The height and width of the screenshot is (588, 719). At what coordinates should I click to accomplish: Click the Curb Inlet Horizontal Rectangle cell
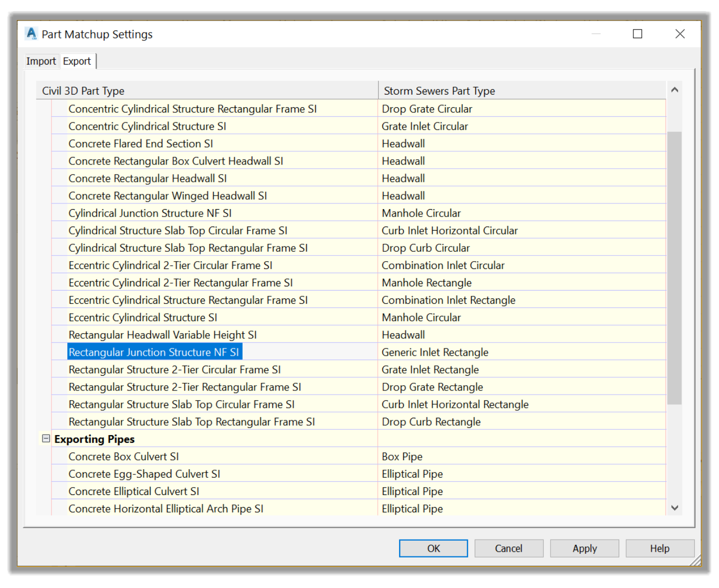pos(522,404)
